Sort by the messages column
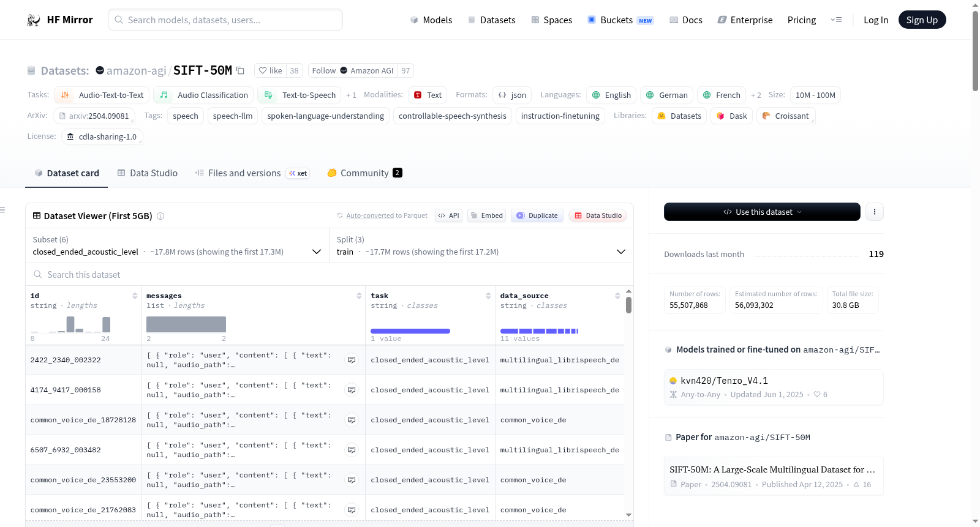The image size is (980, 527). [359, 296]
